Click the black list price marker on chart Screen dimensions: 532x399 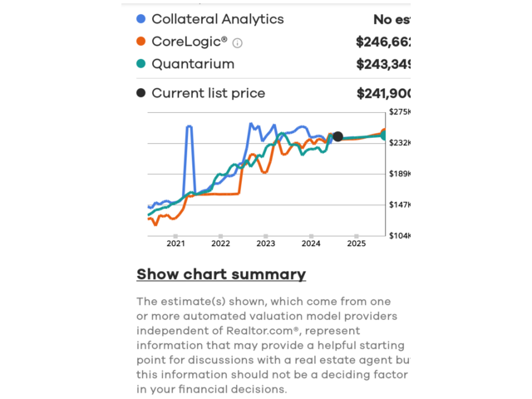337,137
